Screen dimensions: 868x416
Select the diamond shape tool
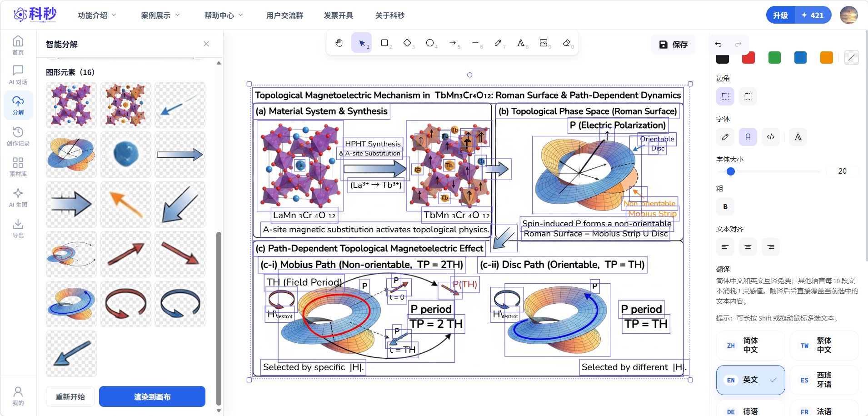click(x=407, y=43)
